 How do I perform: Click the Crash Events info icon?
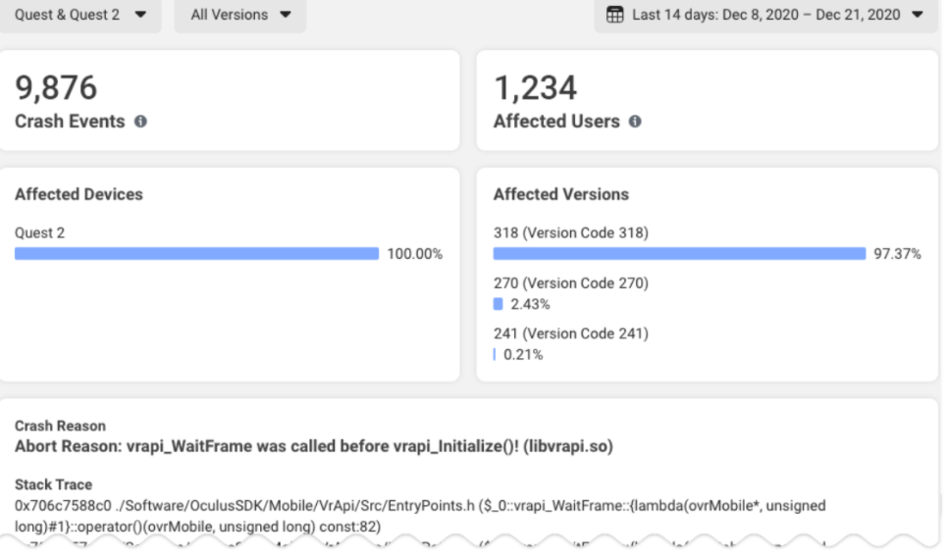[140, 122]
